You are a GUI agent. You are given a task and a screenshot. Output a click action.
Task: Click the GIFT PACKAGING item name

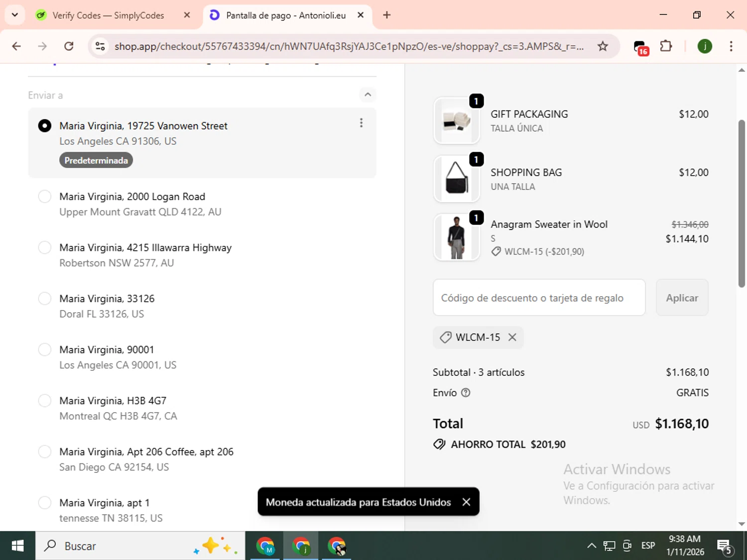pos(529,114)
